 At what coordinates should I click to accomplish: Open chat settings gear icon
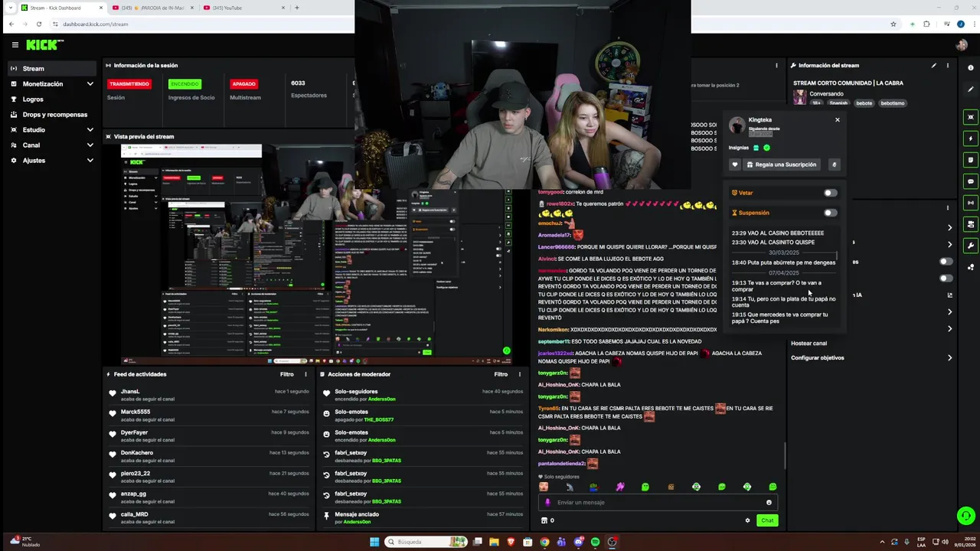(747, 520)
